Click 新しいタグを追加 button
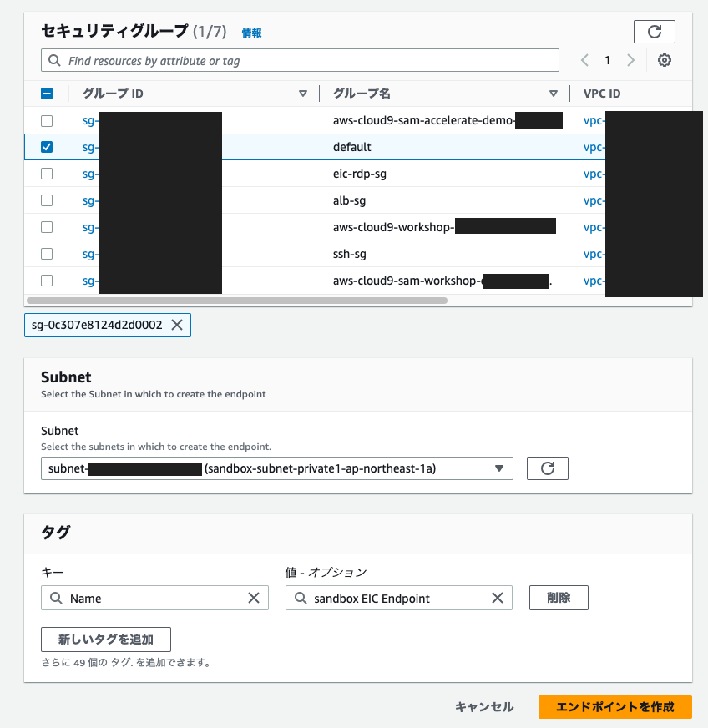Image resolution: width=708 pixels, height=728 pixels. click(x=106, y=640)
